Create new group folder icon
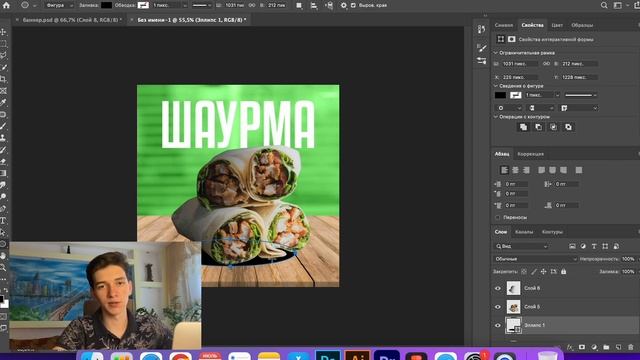Screen dimensions: 640x360 606,347
